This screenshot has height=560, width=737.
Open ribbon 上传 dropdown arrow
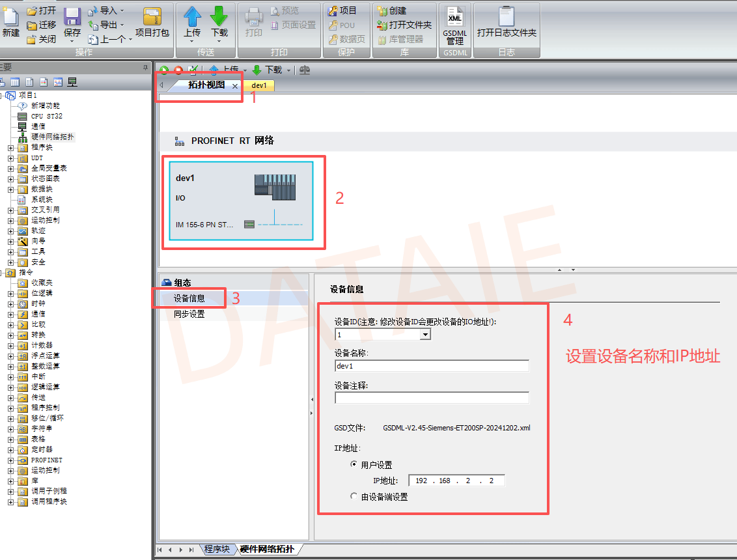[192, 42]
